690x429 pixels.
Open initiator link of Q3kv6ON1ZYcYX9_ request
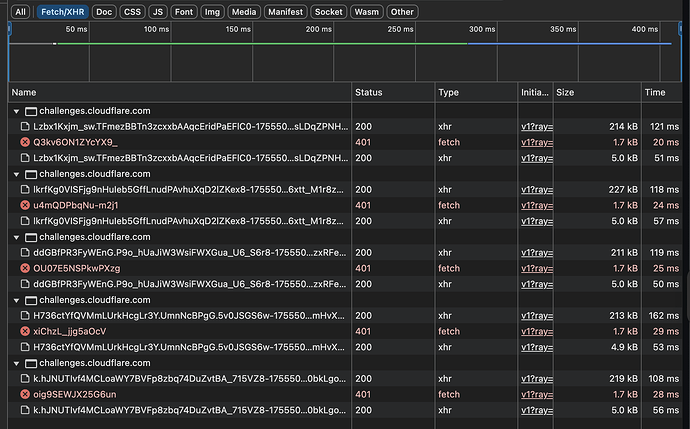pos(537,142)
